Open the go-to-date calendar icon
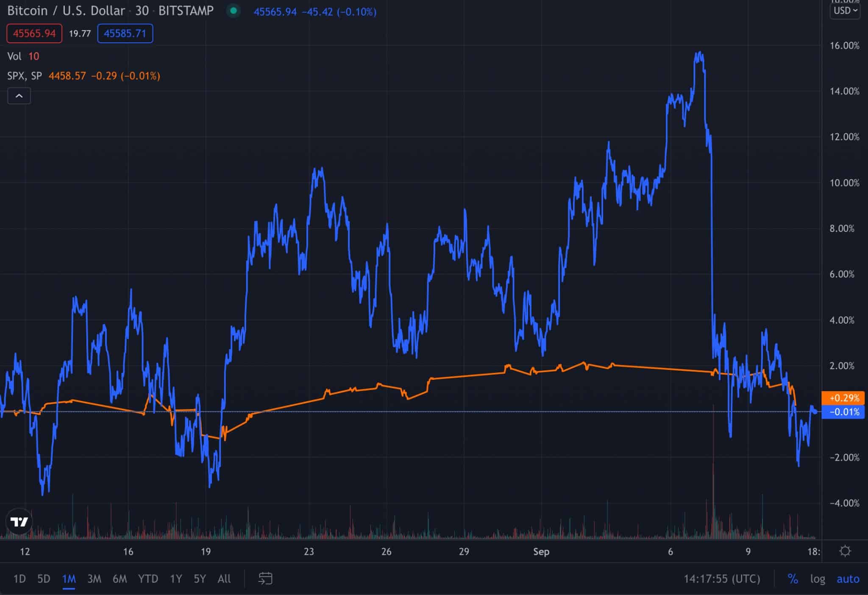Image resolution: width=868 pixels, height=595 pixels. [x=265, y=578]
